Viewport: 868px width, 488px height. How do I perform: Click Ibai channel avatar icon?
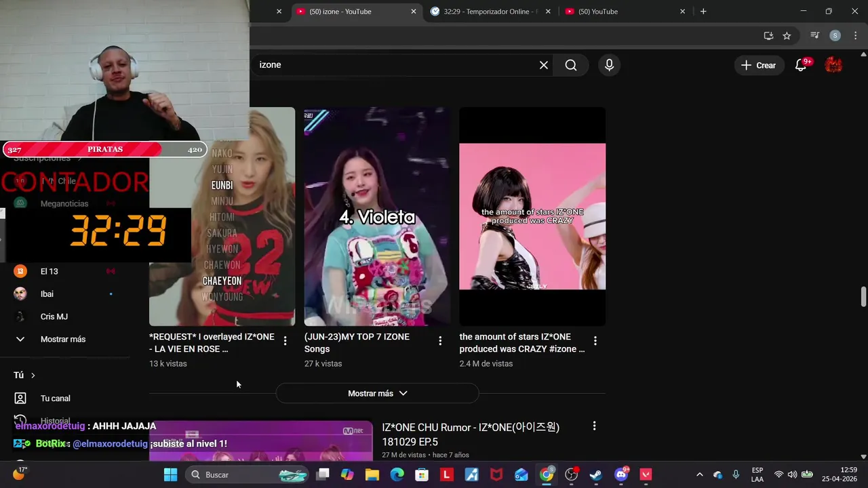(x=20, y=293)
